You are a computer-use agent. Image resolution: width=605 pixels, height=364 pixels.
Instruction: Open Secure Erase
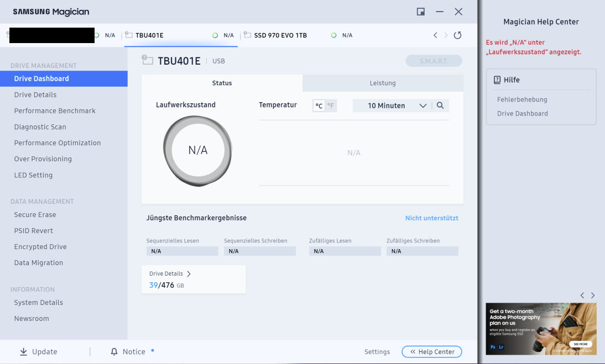tap(35, 214)
